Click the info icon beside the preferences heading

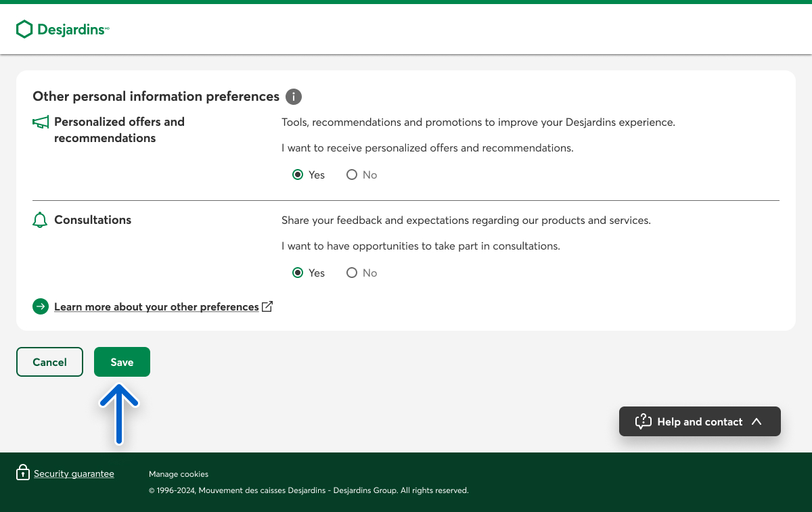293,97
